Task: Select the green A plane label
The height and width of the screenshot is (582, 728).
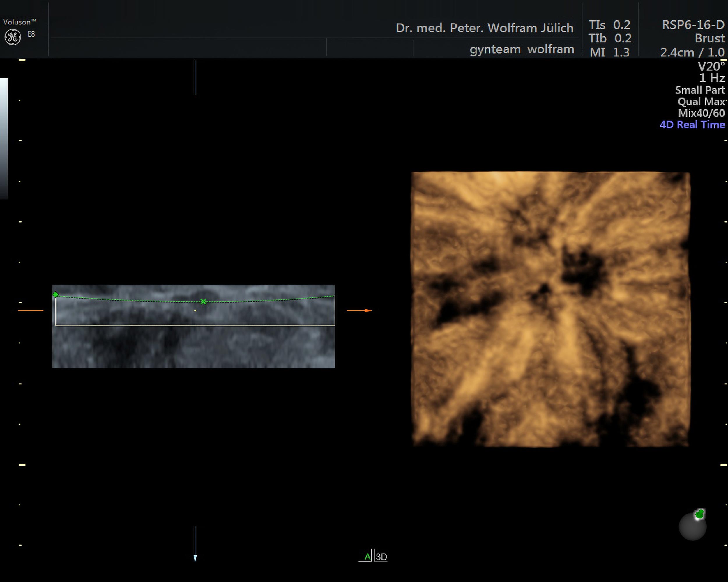Action: coord(367,557)
